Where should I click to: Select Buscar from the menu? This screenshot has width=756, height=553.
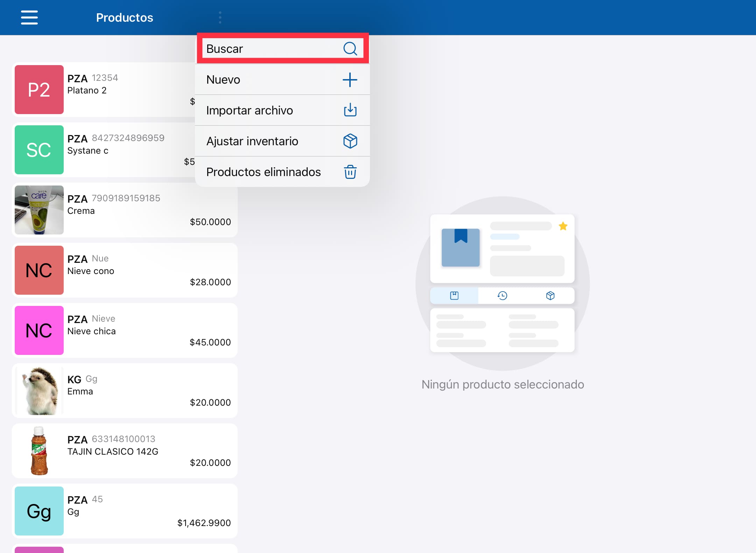[x=282, y=49]
